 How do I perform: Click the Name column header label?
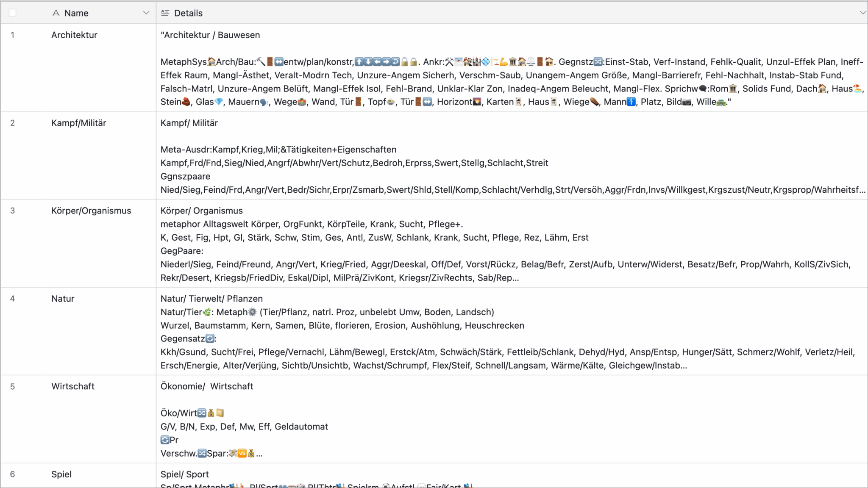pos(76,13)
